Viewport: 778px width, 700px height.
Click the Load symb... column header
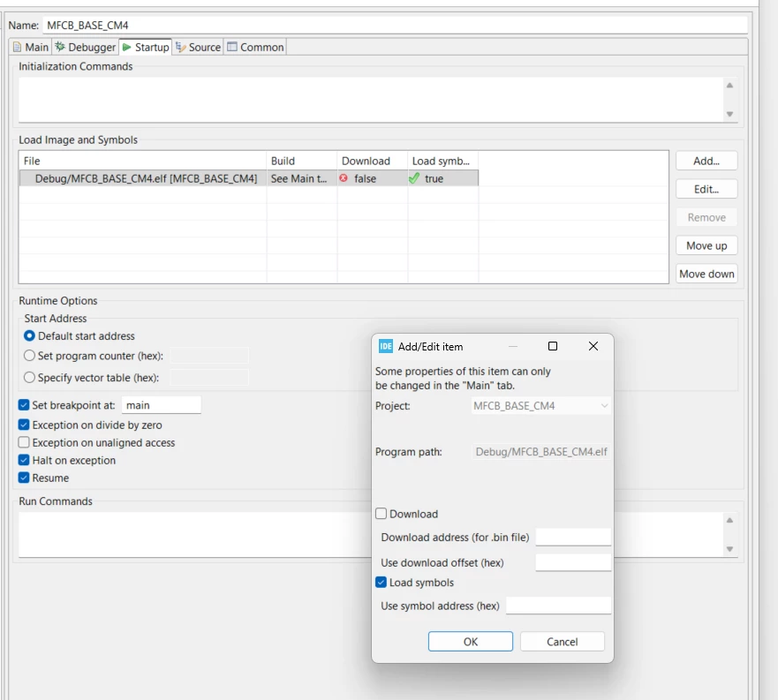(x=442, y=161)
